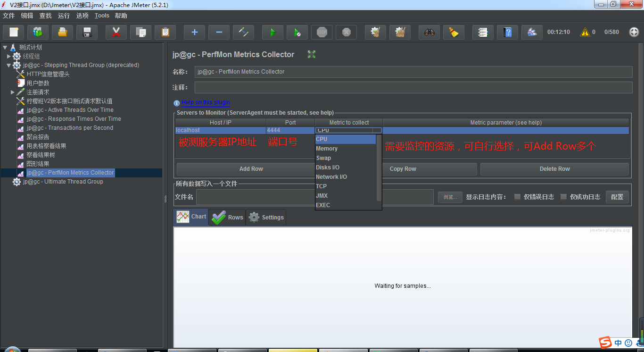
Task: Click the Copy toolbar icon
Action: tap(140, 32)
